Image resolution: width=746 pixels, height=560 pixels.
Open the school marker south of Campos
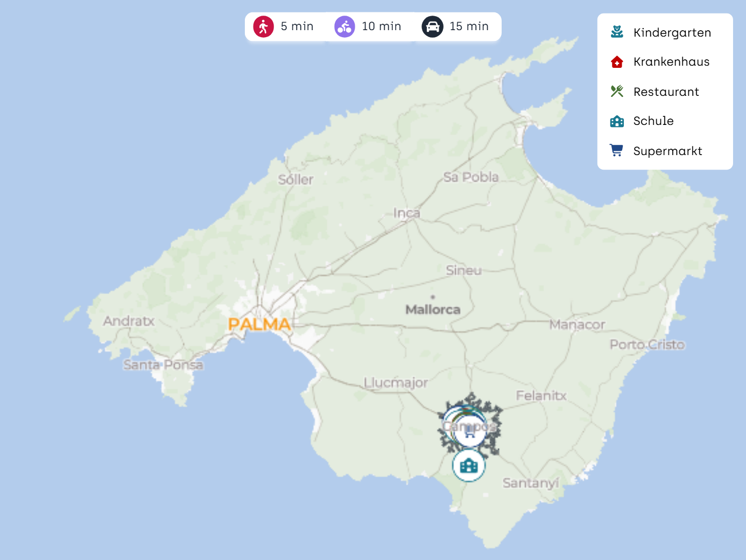(x=469, y=465)
